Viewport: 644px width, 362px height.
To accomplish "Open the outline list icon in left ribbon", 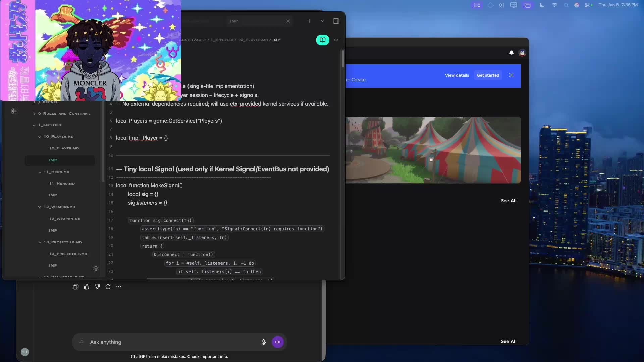I will coord(14,111).
